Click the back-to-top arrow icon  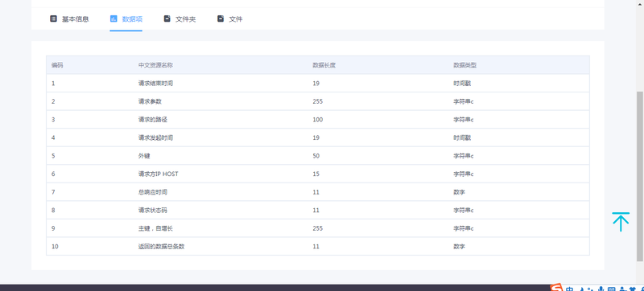click(621, 222)
